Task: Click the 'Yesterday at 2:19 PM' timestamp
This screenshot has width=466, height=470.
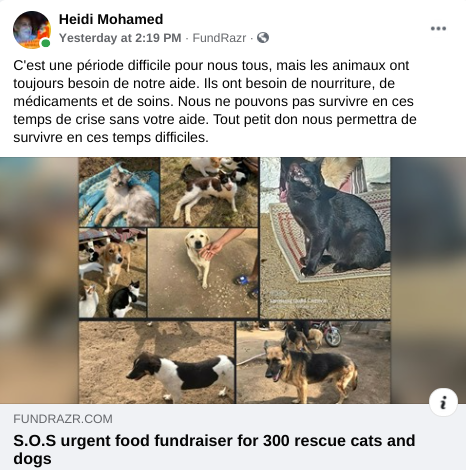Action: click(x=120, y=38)
